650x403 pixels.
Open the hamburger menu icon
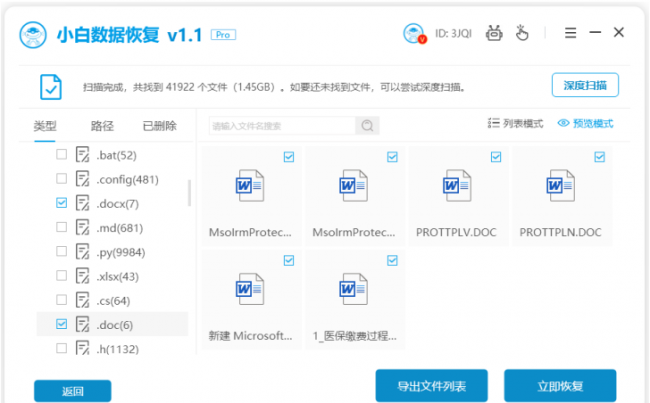570,33
